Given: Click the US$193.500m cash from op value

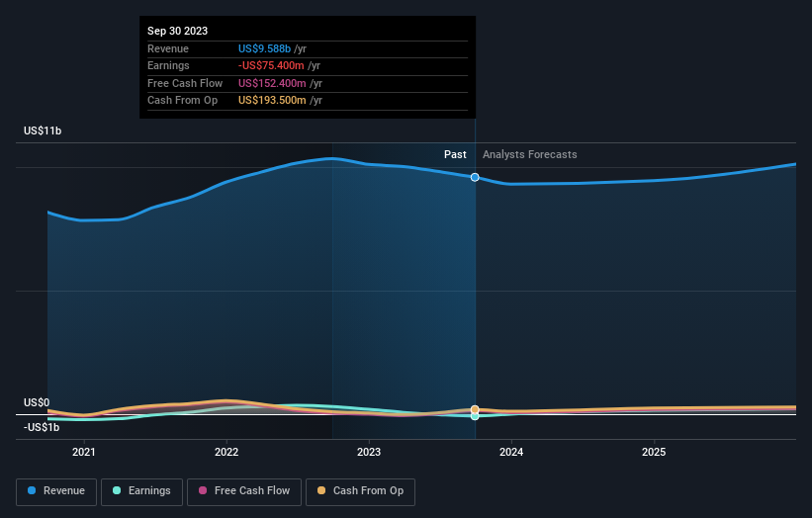Looking at the screenshot, I should (x=272, y=101).
